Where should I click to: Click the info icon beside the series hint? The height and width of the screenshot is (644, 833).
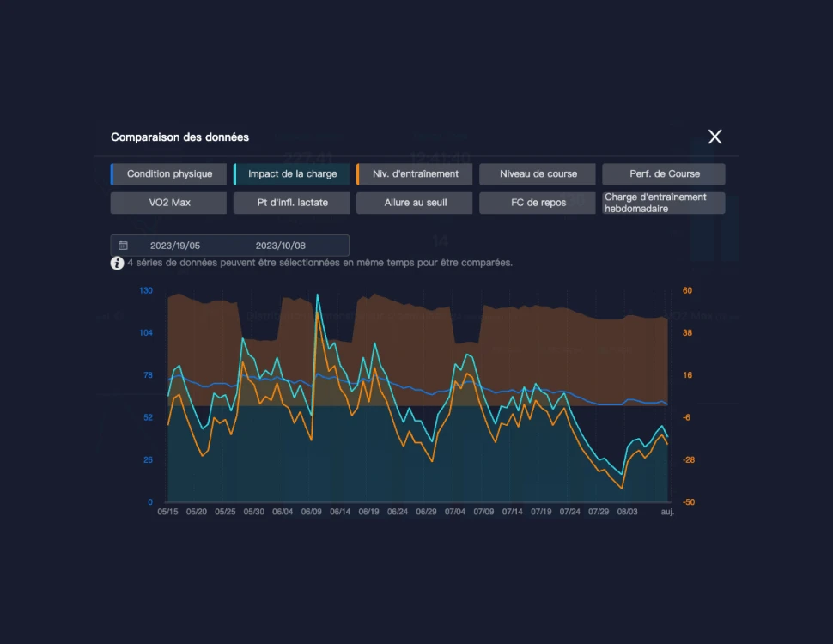click(117, 264)
